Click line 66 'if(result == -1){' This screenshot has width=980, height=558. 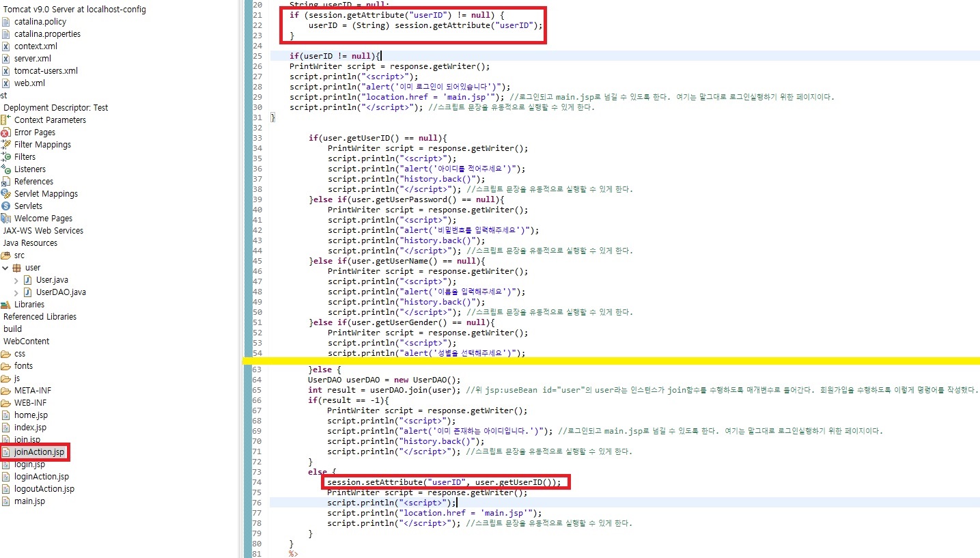[348, 400]
